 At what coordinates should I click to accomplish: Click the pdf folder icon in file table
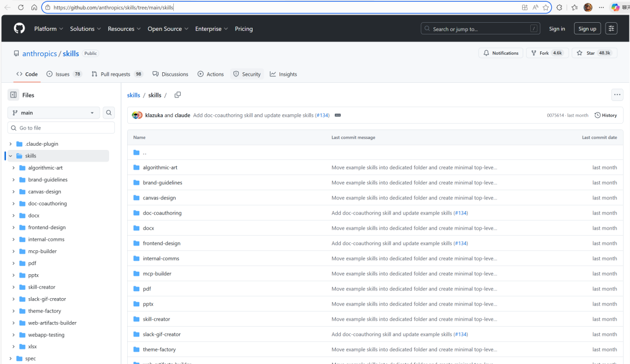tap(136, 289)
